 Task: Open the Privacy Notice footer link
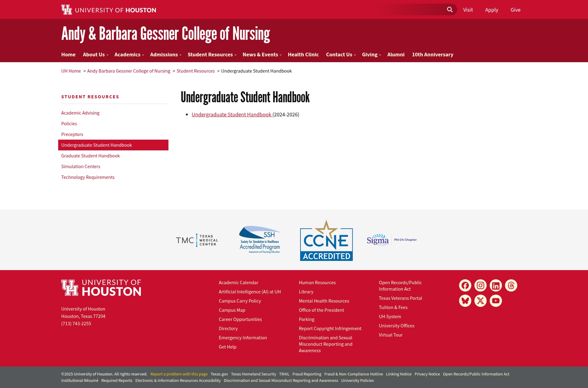click(x=427, y=374)
